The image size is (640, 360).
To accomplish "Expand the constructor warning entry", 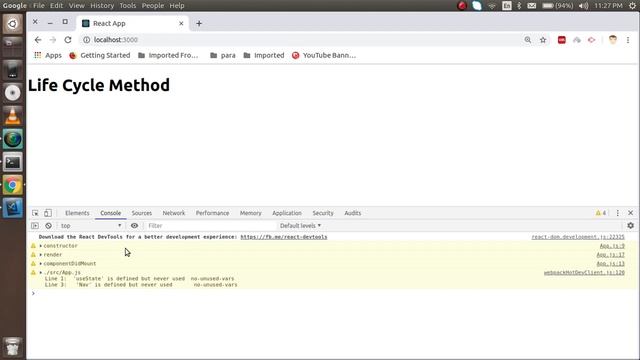I will [x=41, y=246].
